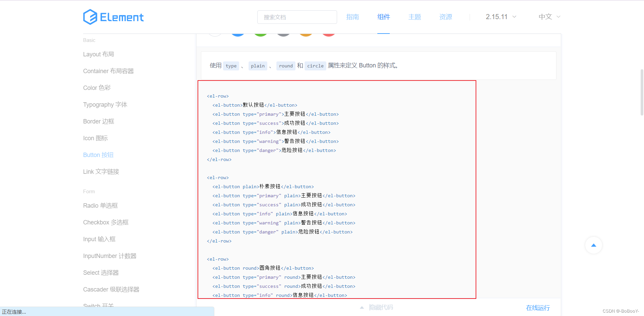Open the 2.15.11 version dropdown

(501, 17)
